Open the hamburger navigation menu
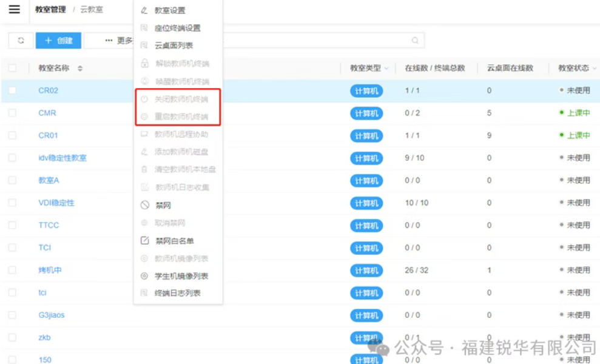This screenshot has height=364, width=600. pos(13,9)
